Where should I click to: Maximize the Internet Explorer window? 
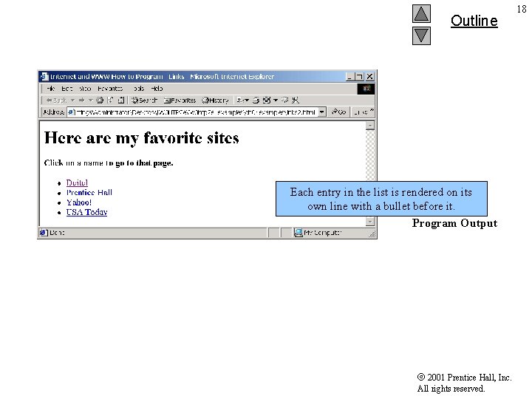[359, 77]
